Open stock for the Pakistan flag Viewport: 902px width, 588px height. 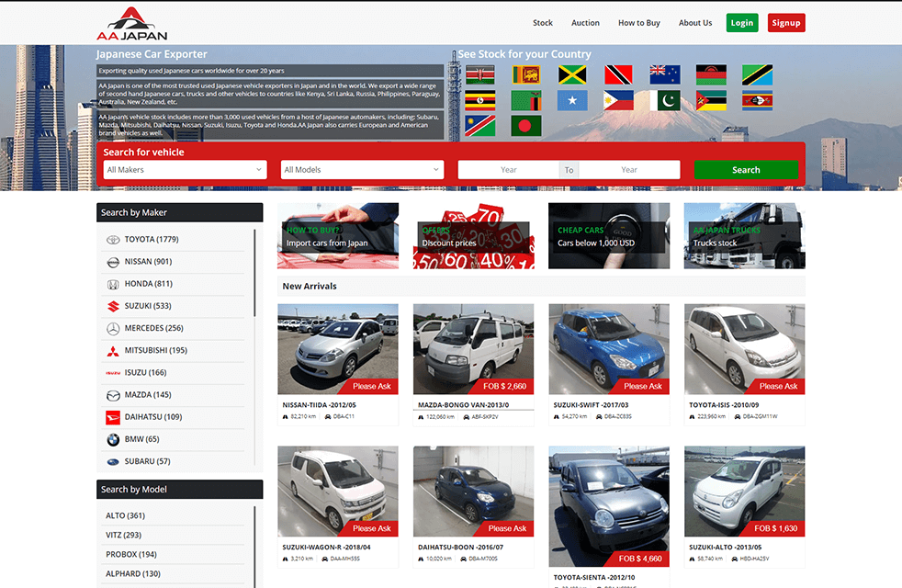coord(664,100)
